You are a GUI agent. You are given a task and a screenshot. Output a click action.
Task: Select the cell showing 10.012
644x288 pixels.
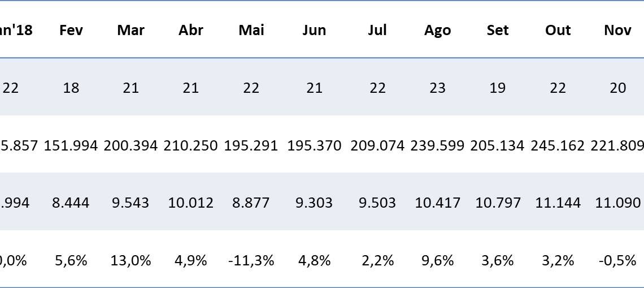[x=191, y=203]
